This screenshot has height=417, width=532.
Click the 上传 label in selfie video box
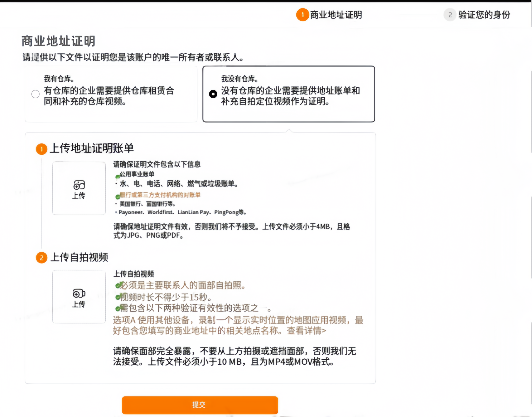point(79,304)
